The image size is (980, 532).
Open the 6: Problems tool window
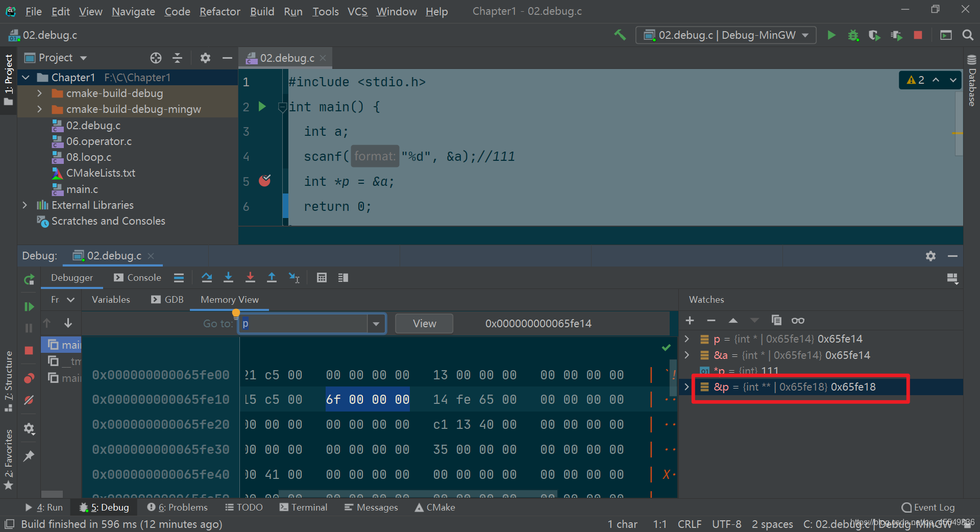click(177, 507)
